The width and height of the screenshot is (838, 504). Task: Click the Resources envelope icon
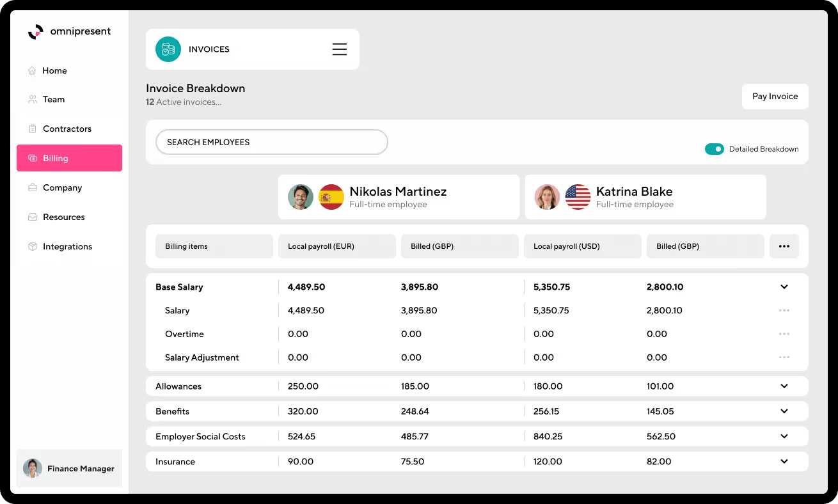pyautogui.click(x=32, y=217)
